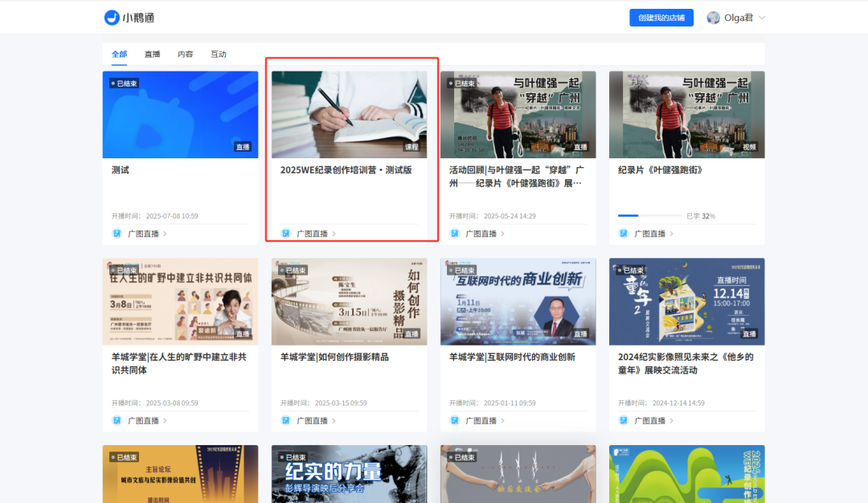Click 广图直播 shop icon under 测试
Viewport: 868px width, 503px height.
coord(117,234)
